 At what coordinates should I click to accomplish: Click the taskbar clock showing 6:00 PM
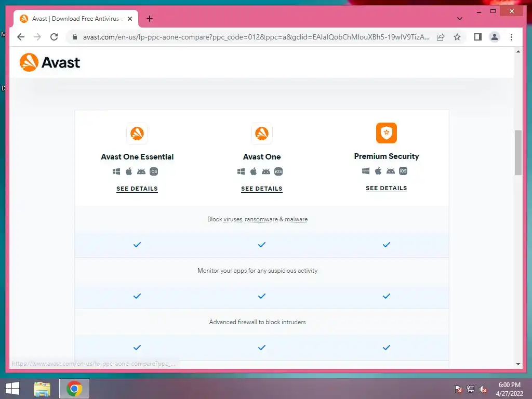pos(510,389)
